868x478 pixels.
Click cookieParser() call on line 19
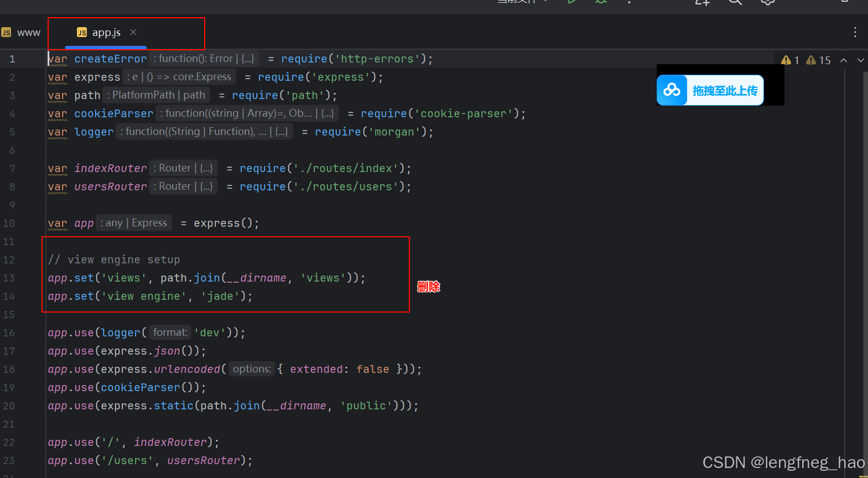pyautogui.click(x=147, y=387)
